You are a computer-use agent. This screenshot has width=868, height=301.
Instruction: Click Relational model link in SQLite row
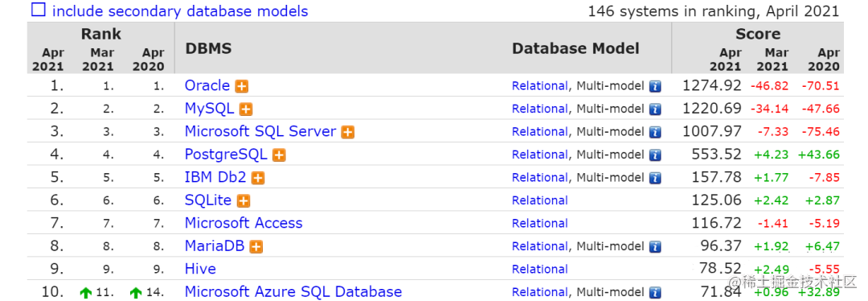[540, 200]
